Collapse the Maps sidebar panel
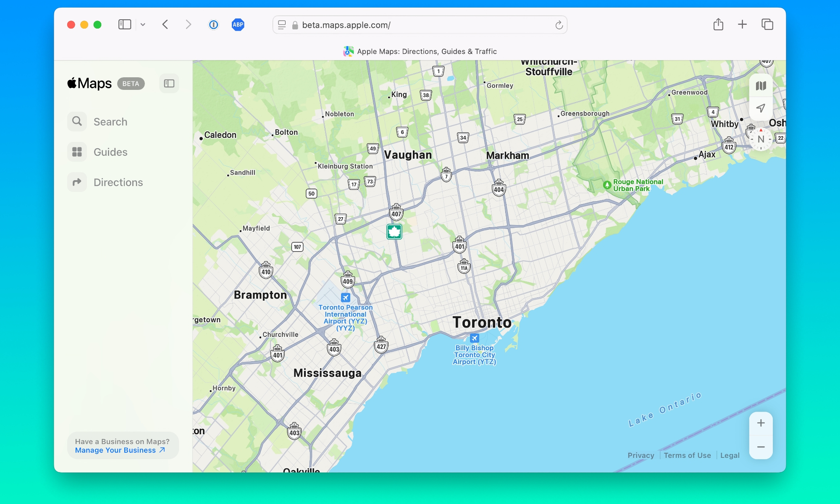 169,84
